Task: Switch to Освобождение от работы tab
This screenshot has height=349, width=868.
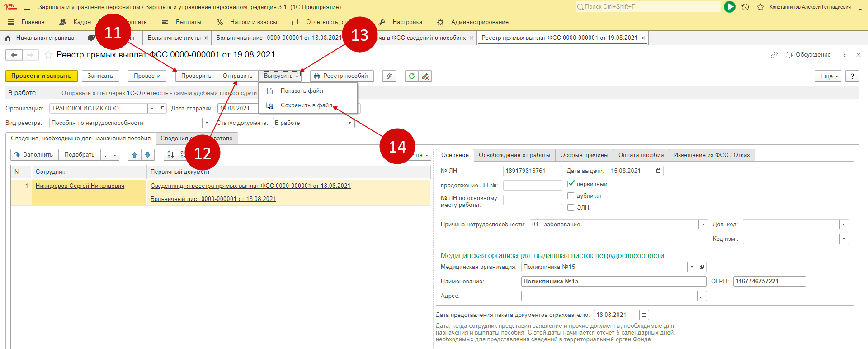Action: coord(514,155)
